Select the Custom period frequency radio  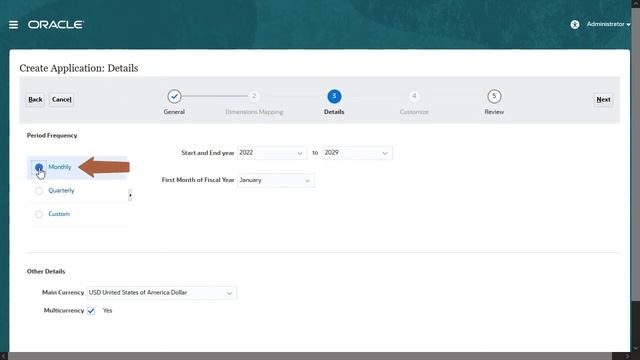[x=39, y=214]
